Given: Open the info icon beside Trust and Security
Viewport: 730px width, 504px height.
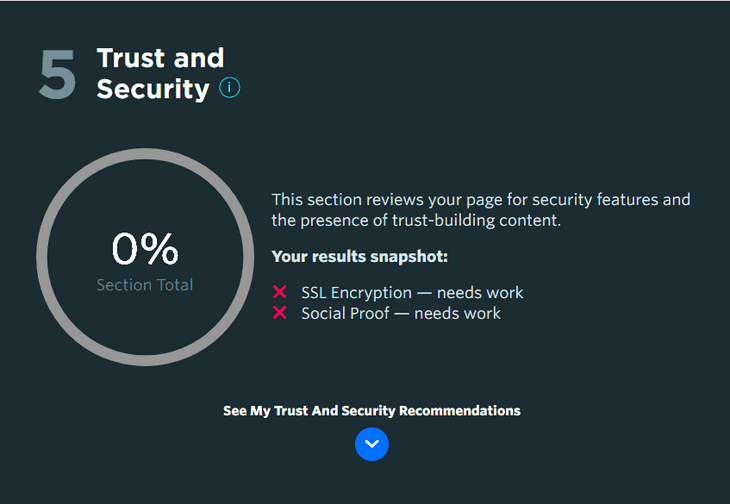Looking at the screenshot, I should pyautogui.click(x=230, y=88).
